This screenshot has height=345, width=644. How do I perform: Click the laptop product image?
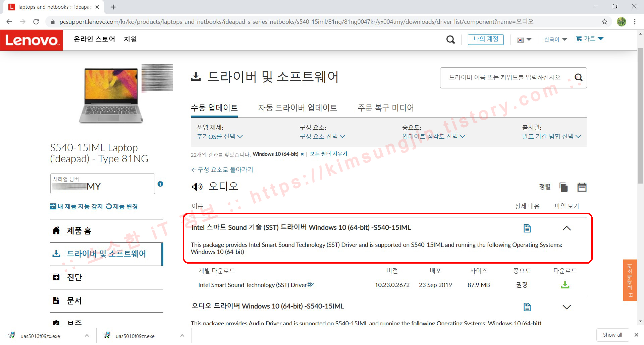(x=111, y=95)
